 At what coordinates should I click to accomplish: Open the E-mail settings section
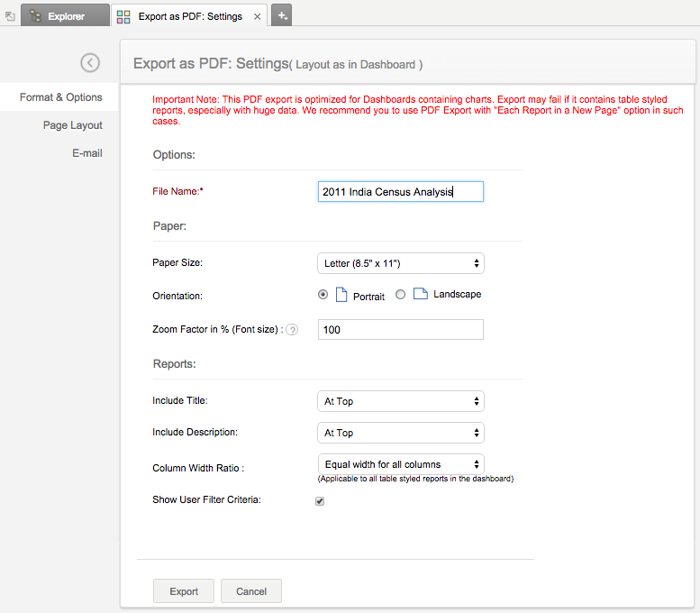87,153
